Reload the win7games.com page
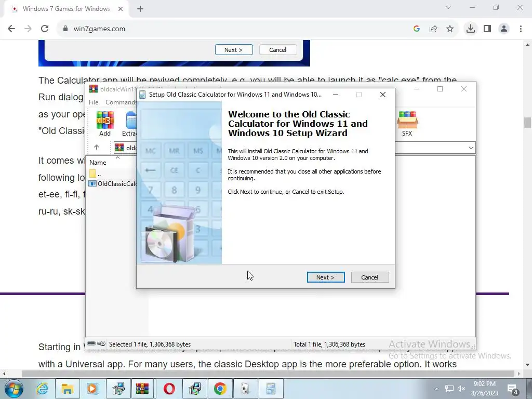 coord(45,29)
